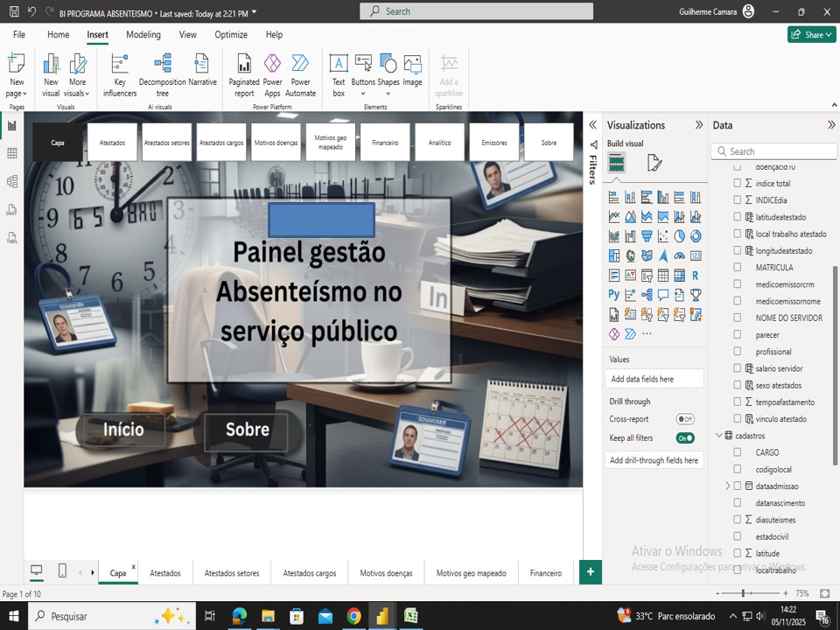This screenshot has width=840, height=630.
Task: Turn off Keep all filters switch
Action: click(x=685, y=437)
